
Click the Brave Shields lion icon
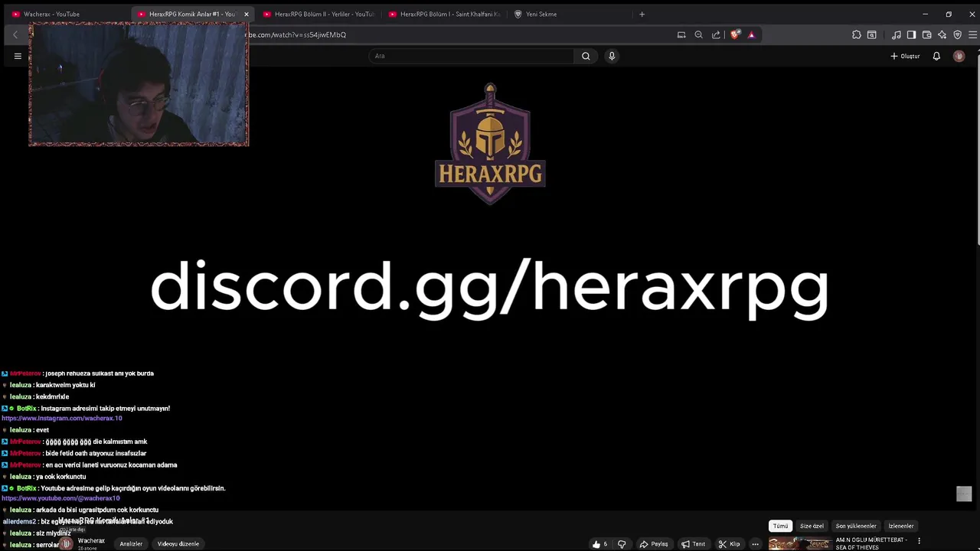(735, 34)
